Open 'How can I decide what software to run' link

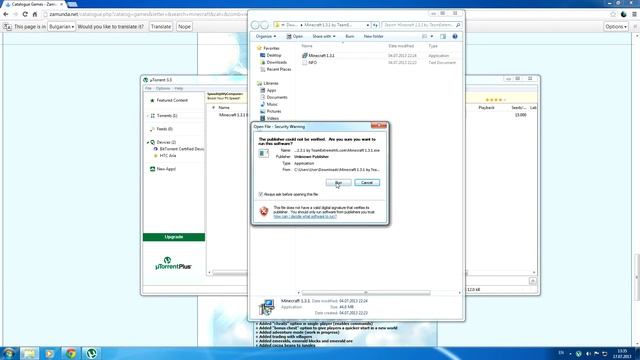304,217
